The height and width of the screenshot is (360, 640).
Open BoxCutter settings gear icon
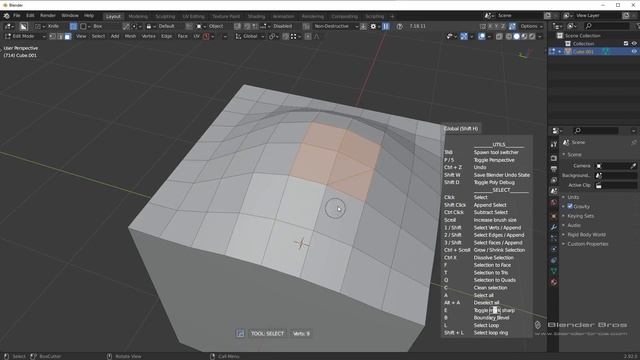click(x=373, y=26)
